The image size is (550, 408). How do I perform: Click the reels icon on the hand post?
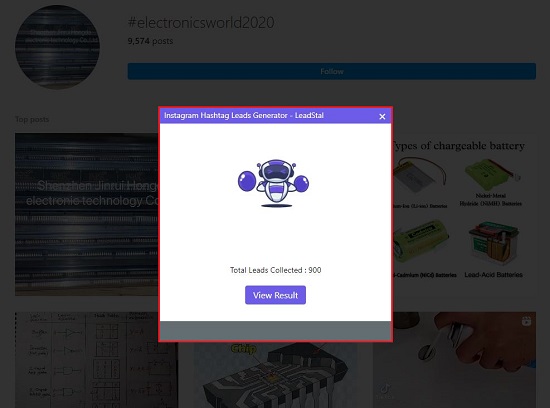pos(526,321)
